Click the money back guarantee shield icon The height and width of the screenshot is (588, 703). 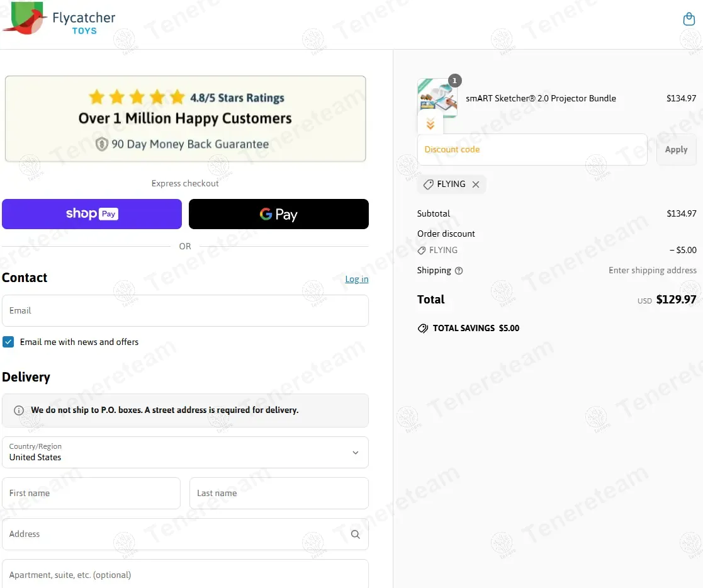[x=102, y=144]
